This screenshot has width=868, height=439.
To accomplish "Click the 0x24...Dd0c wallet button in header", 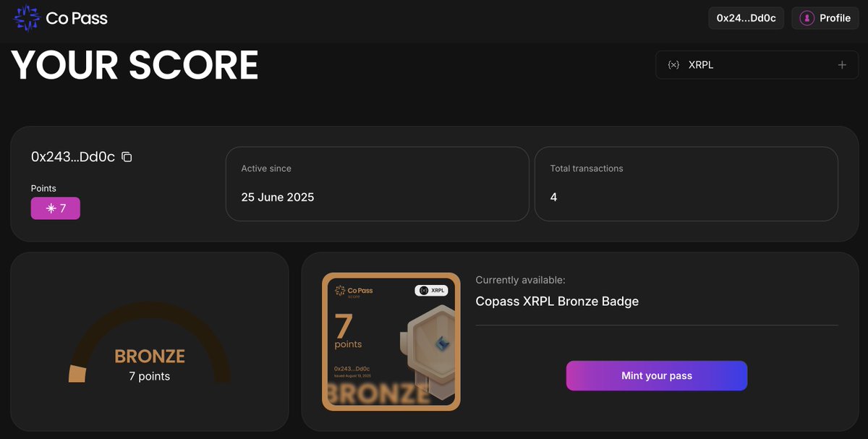I will point(746,18).
